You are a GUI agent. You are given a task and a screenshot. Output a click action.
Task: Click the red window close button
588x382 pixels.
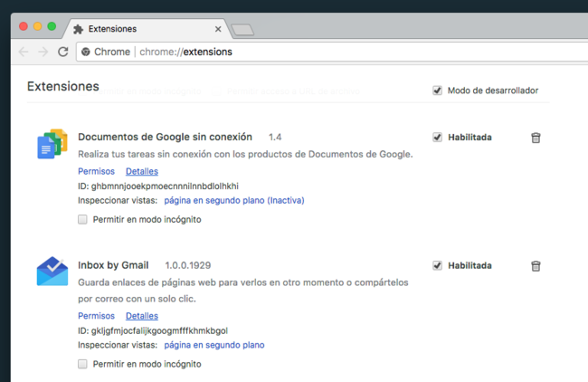(24, 26)
